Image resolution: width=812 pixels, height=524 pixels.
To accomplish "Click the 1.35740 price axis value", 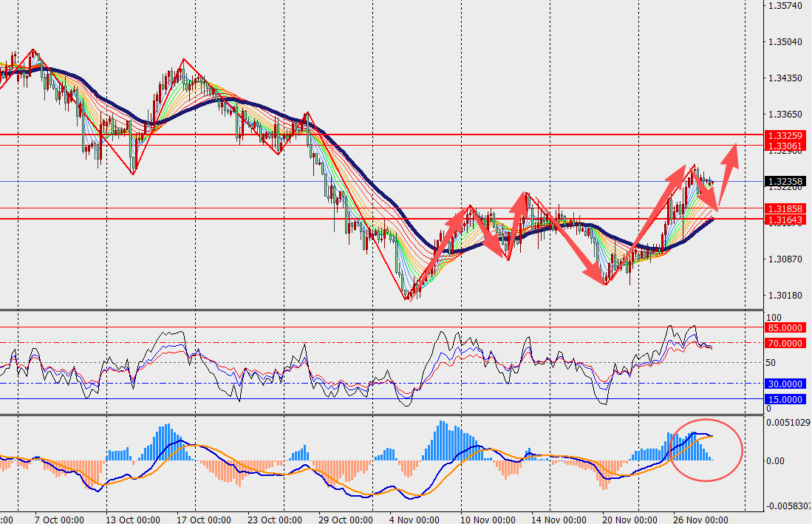I will coord(785,6).
